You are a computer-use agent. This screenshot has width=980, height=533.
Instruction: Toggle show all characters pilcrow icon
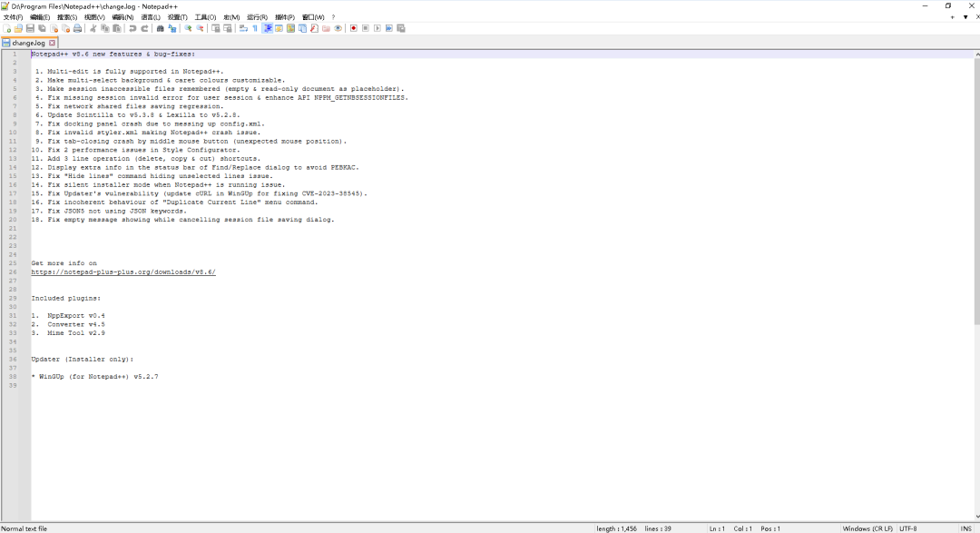click(255, 28)
